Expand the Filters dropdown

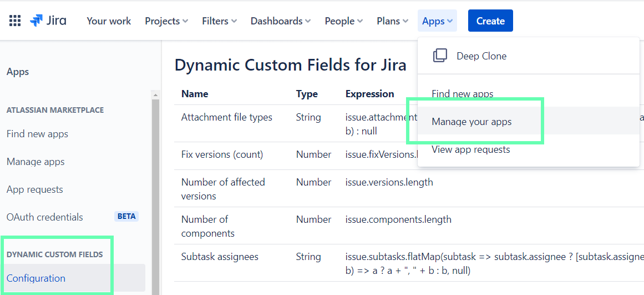(219, 21)
